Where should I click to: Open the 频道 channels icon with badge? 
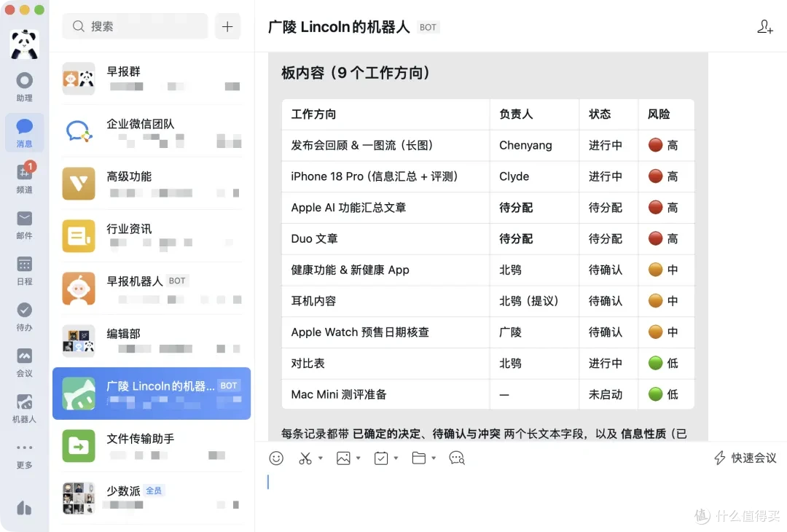click(x=24, y=178)
